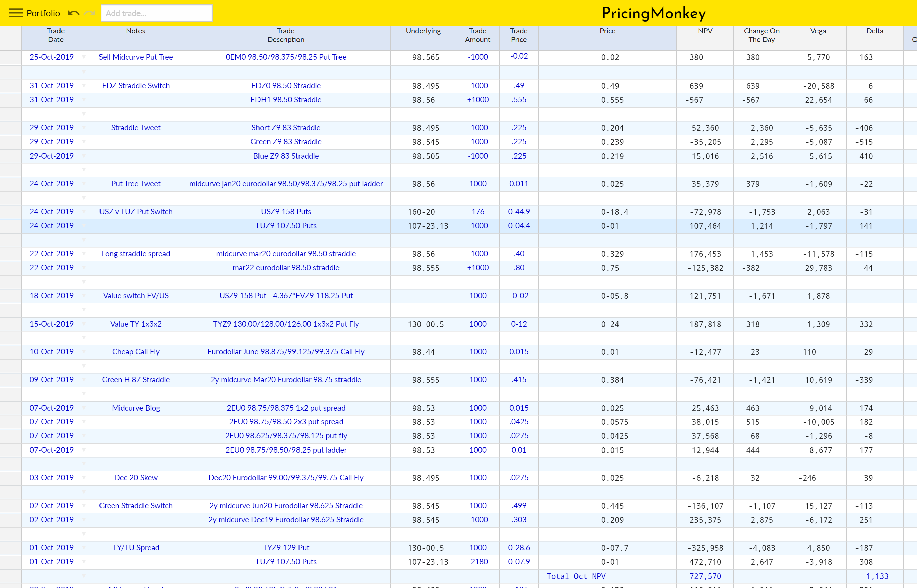
Task: Click 'Put Tree Tweet' note cell
Action: pyautogui.click(x=135, y=184)
